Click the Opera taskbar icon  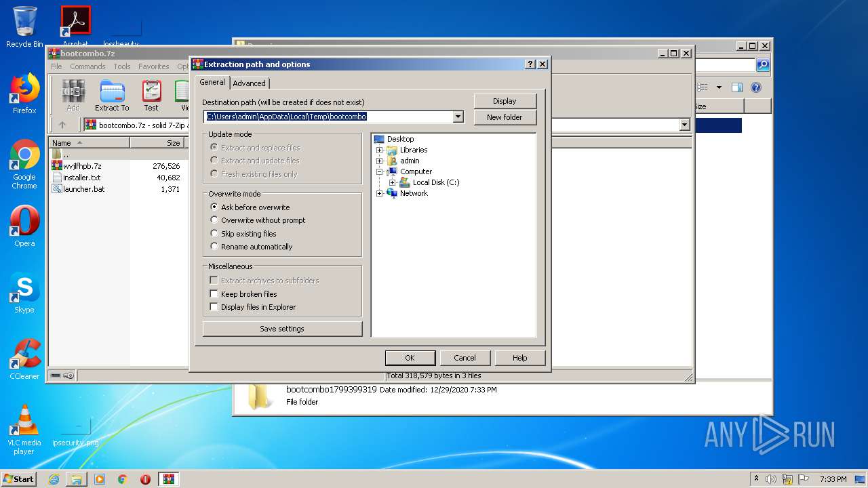[145, 479]
